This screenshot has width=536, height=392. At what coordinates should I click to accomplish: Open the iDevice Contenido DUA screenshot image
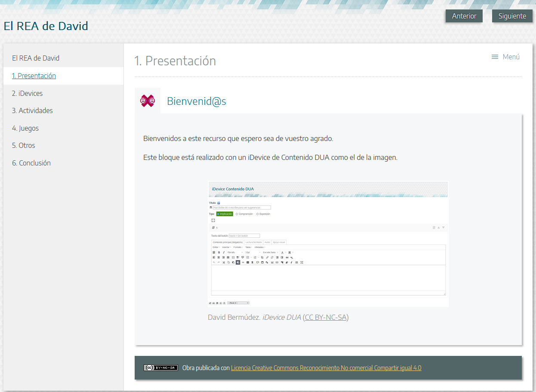pyautogui.click(x=328, y=244)
